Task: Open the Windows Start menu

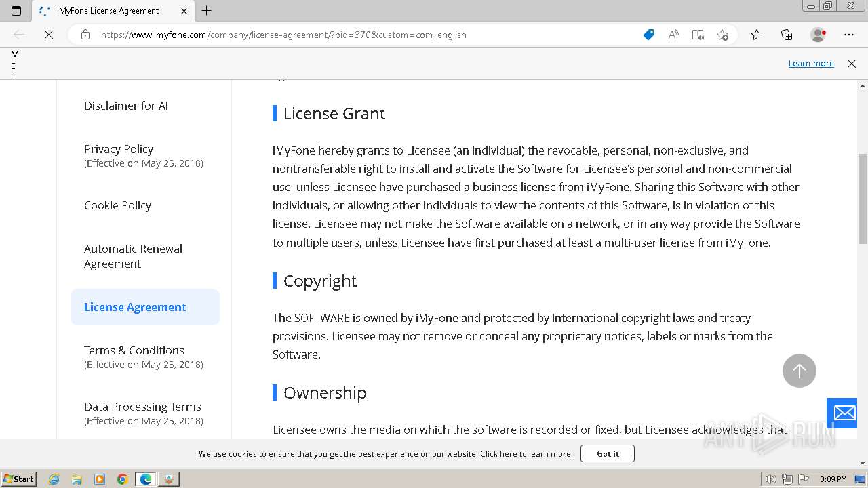Action: 18,479
